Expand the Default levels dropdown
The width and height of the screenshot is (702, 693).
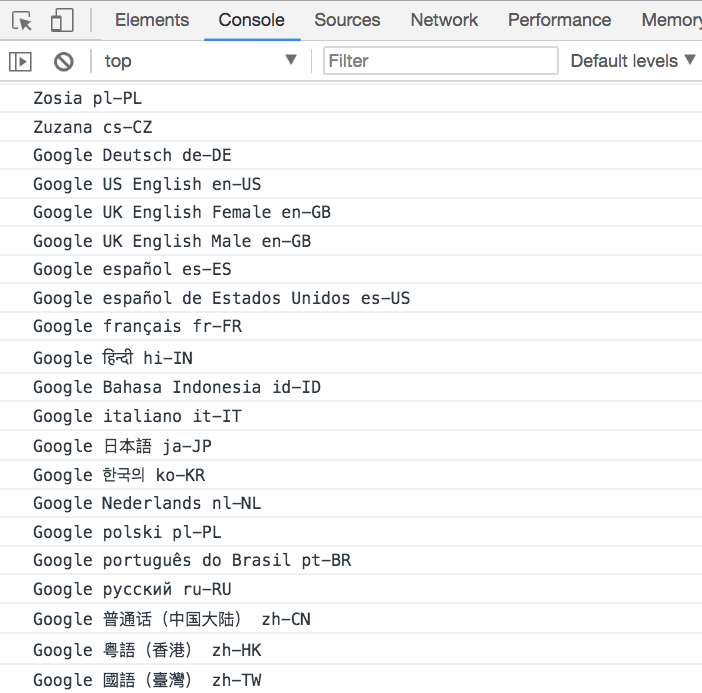[x=633, y=61]
